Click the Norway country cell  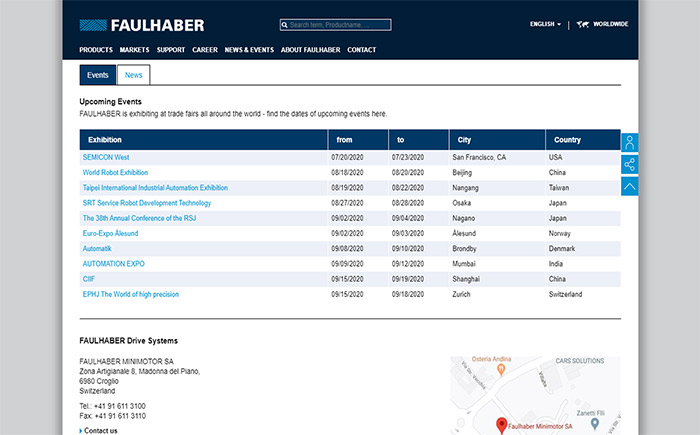tap(559, 233)
